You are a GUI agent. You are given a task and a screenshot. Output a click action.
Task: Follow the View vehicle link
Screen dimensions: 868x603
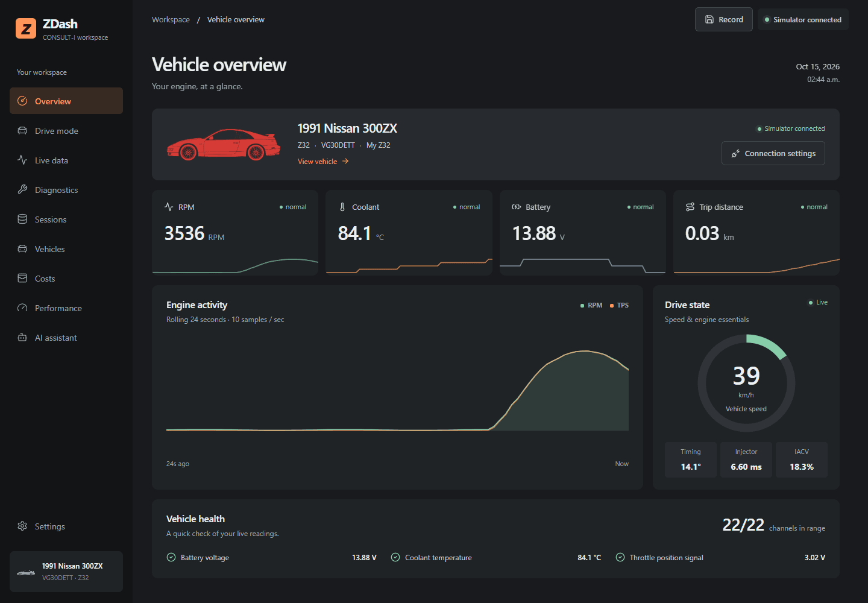tap(323, 162)
